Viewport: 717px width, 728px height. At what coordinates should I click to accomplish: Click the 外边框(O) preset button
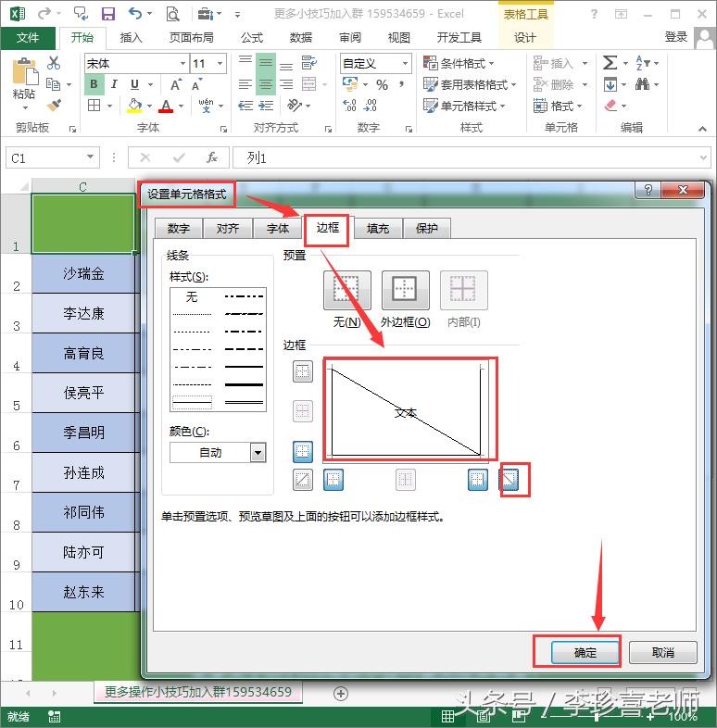[x=406, y=290]
